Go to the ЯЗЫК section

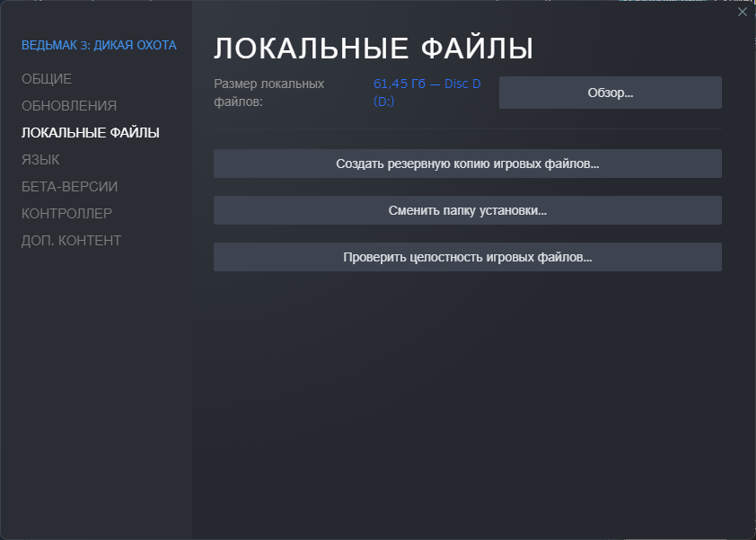[x=40, y=160]
